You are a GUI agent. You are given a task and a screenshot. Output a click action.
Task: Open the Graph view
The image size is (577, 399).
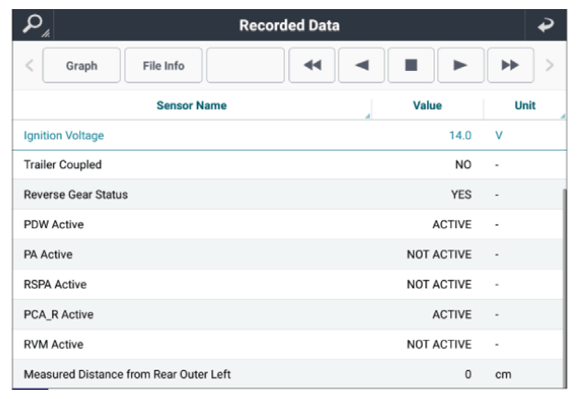(x=81, y=65)
